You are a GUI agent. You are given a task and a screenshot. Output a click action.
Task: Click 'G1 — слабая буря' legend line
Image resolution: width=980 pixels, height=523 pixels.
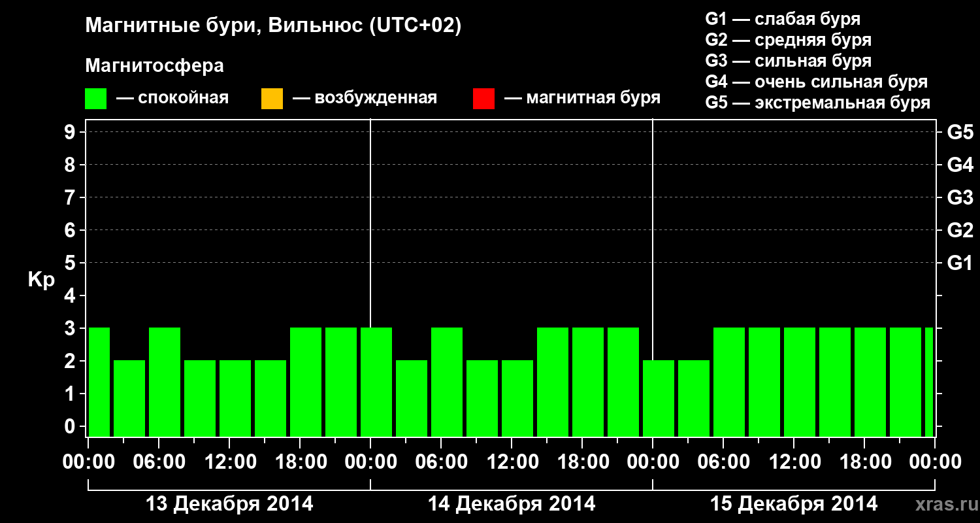[783, 19]
